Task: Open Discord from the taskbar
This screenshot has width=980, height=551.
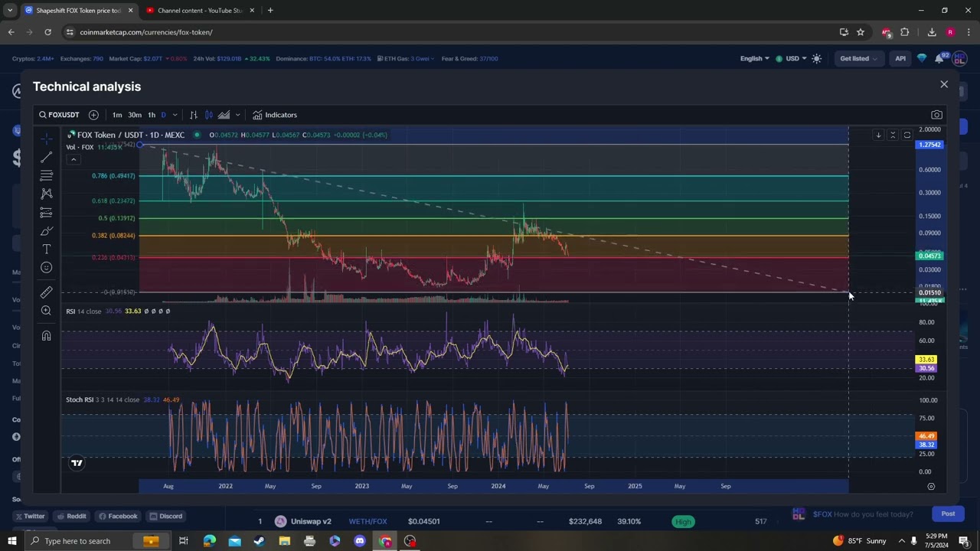Action: [360, 541]
